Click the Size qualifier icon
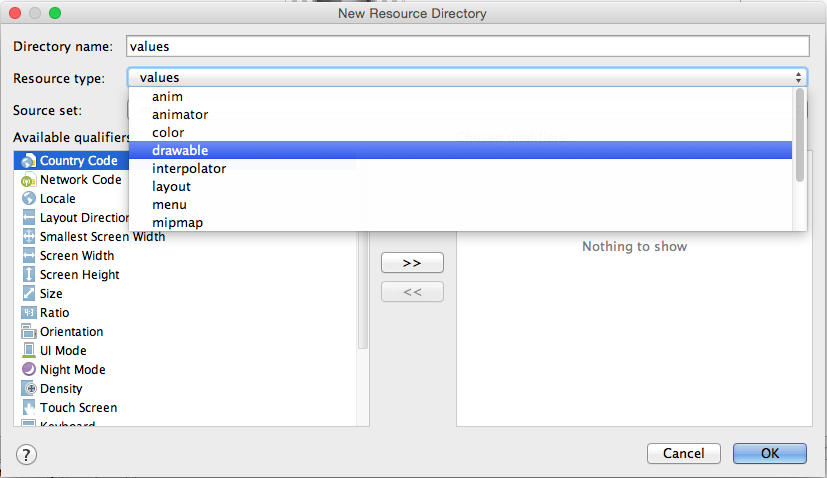 tap(28, 294)
